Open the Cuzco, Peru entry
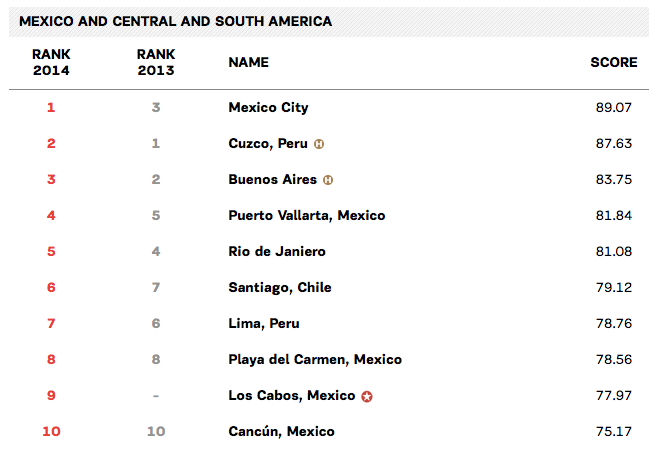This screenshot has height=461, width=664. coord(268,144)
